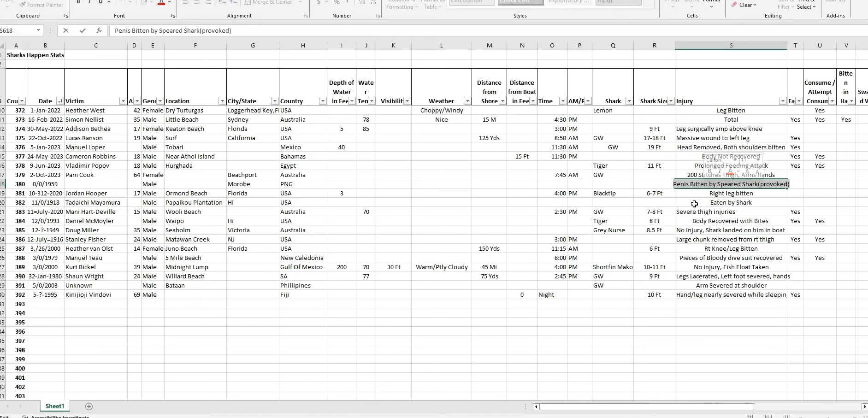Apply bold formatting in the Font group
This screenshot has height=418, width=868.
(x=78, y=2)
